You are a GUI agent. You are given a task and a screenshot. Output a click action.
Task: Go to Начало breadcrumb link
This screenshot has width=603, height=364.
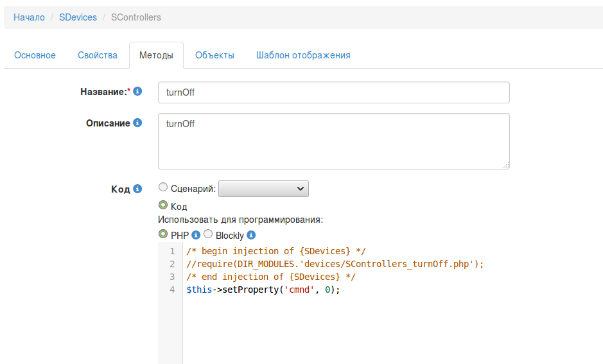[x=29, y=17]
